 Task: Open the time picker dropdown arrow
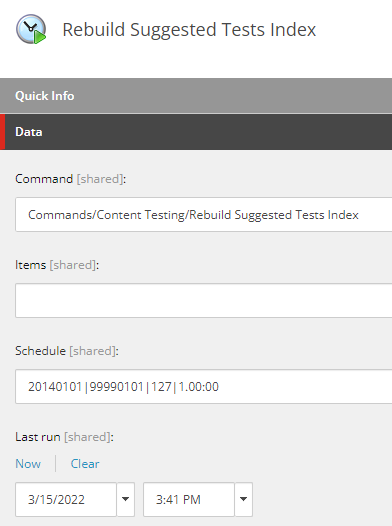click(244, 499)
